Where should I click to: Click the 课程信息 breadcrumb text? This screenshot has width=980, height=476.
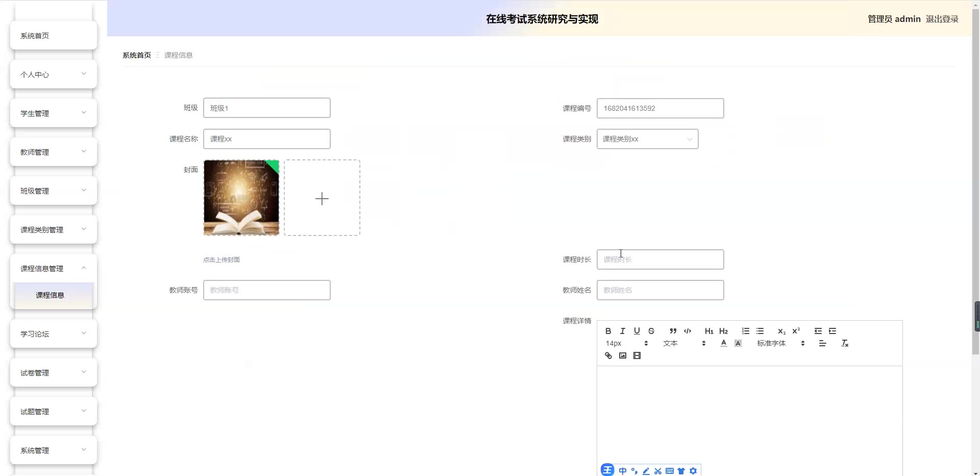178,55
